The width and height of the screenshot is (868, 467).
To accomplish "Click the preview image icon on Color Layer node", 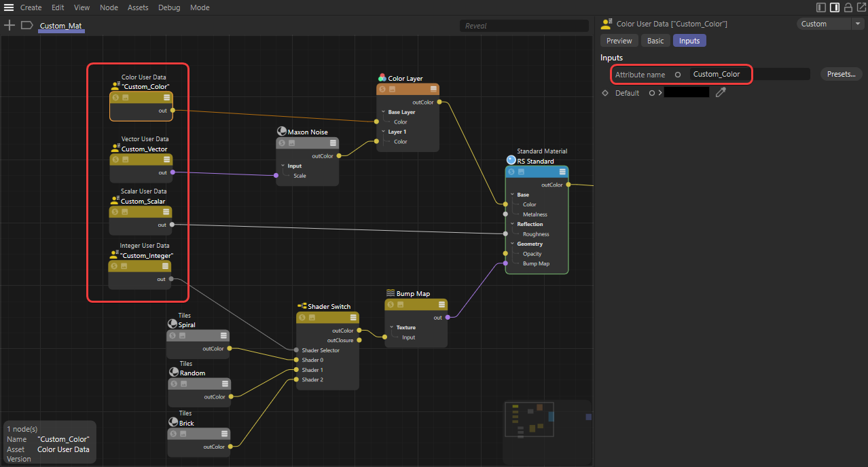I will pos(393,89).
